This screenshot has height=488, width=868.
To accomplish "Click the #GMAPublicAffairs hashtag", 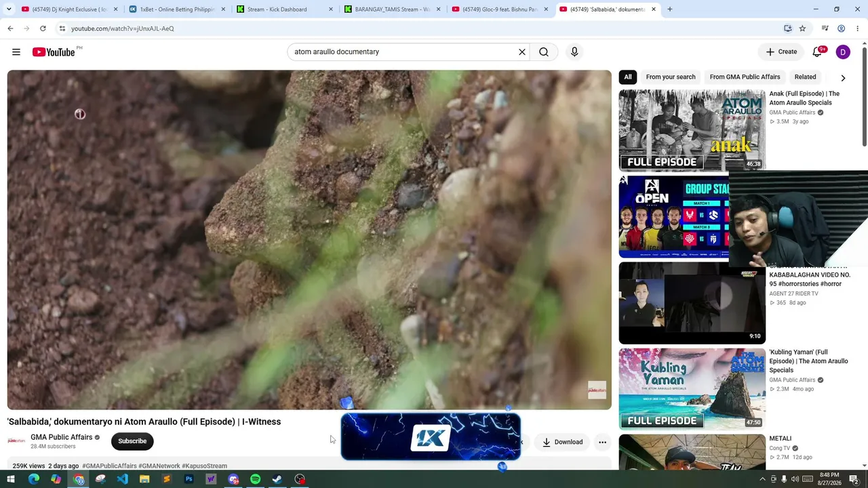I will pyautogui.click(x=109, y=466).
